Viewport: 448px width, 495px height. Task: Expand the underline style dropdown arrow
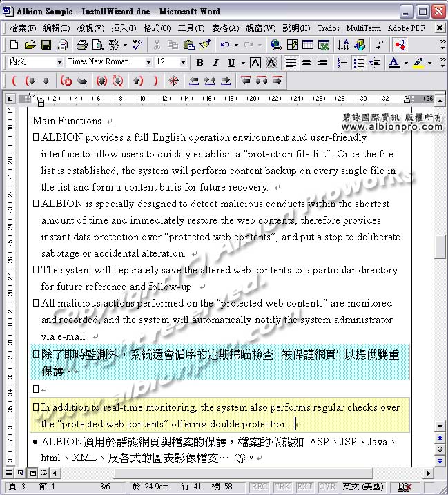pyautogui.click(x=243, y=63)
